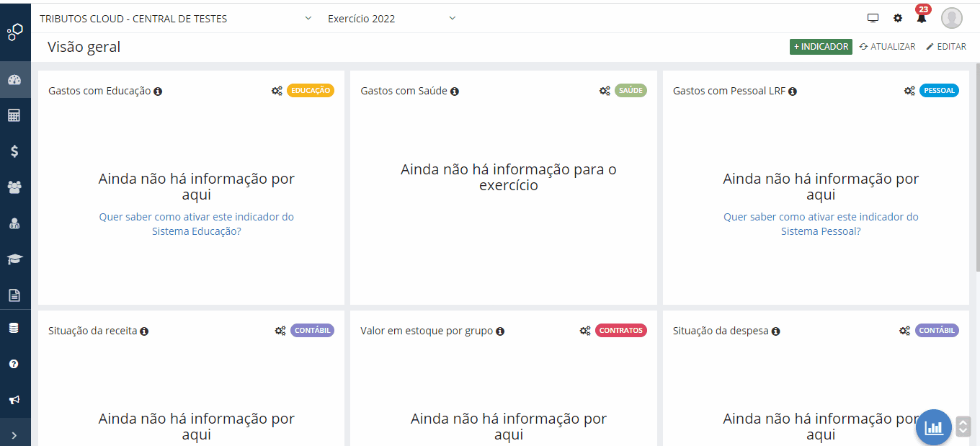Open the calculator module from the sidebar
This screenshot has height=446, width=980.
15,115
